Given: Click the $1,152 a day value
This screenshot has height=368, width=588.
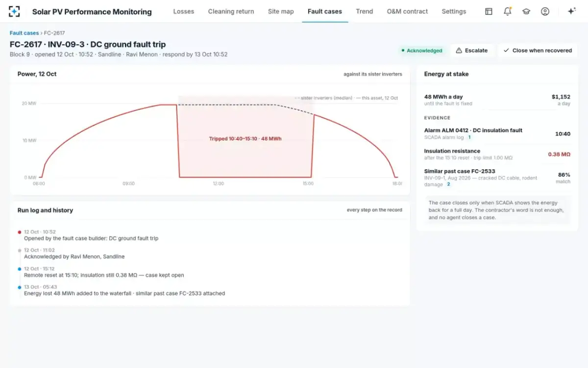Looking at the screenshot, I should (x=561, y=97).
